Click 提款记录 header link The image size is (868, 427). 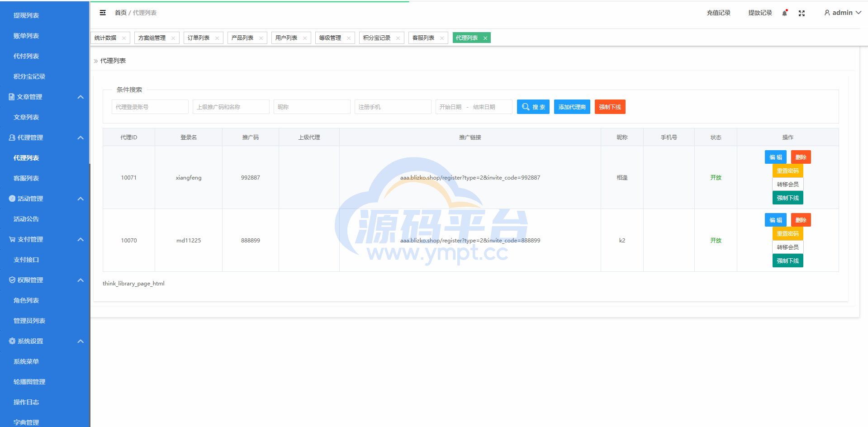[760, 13]
